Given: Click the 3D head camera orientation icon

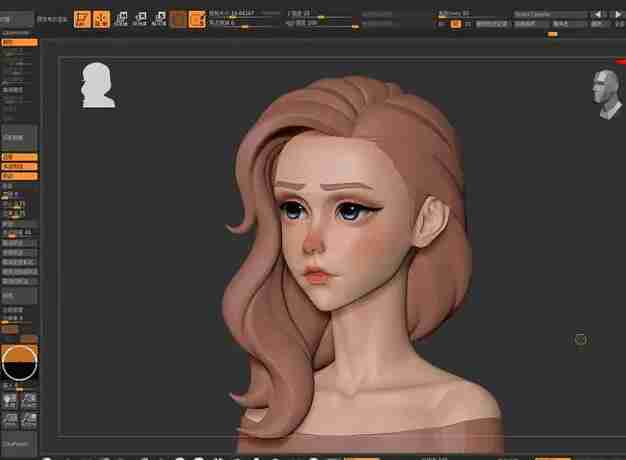Looking at the screenshot, I should [608, 95].
